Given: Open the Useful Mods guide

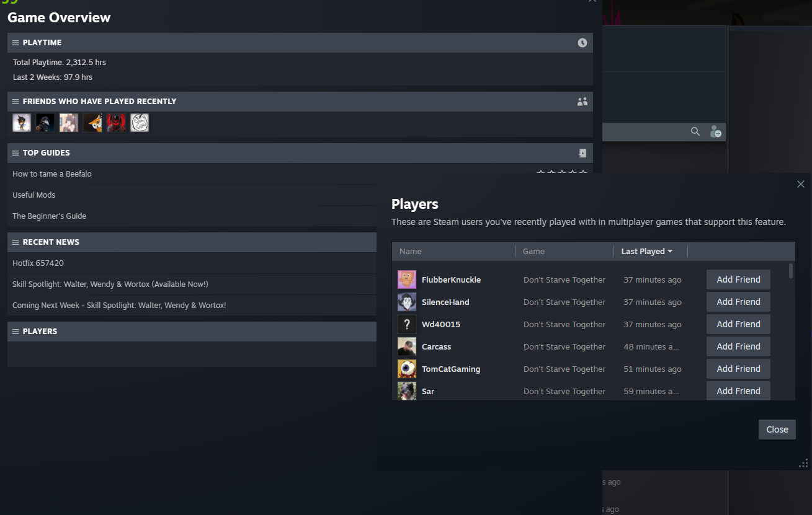Looking at the screenshot, I should point(34,195).
